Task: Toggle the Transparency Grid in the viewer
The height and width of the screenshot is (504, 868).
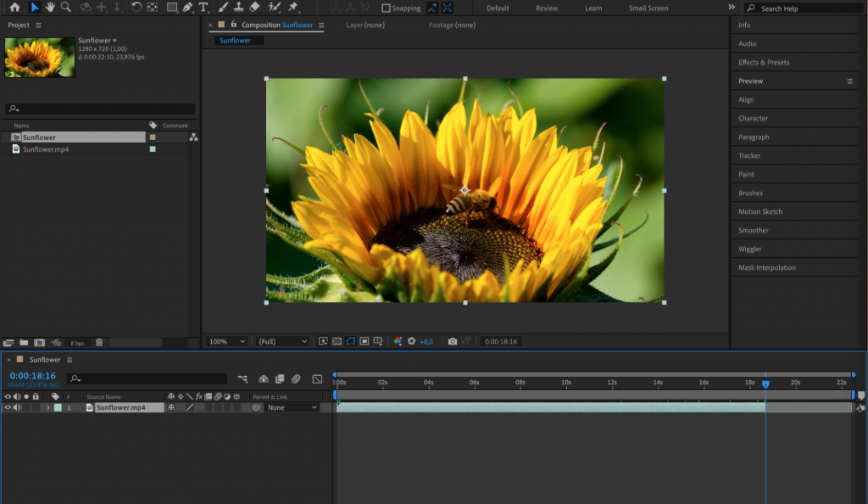Action: coord(337,341)
